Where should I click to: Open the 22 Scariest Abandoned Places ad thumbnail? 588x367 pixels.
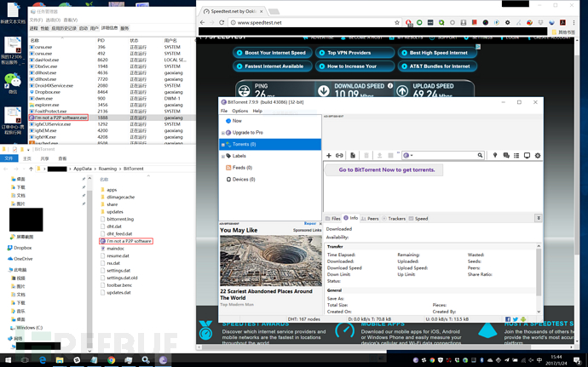point(271,261)
